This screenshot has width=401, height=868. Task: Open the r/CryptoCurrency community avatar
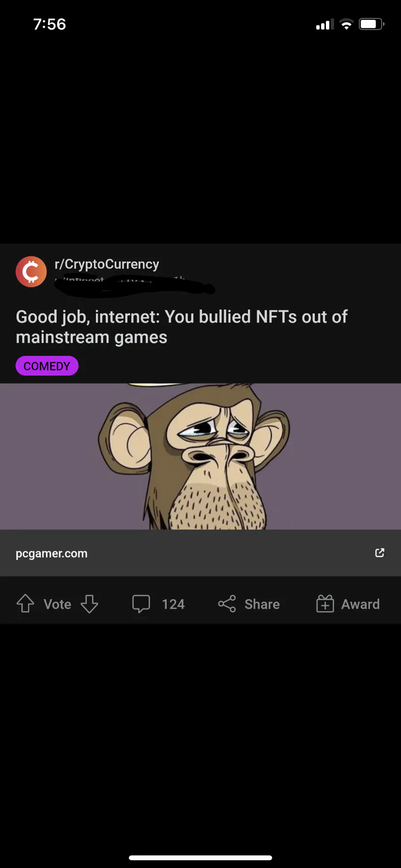point(31,272)
